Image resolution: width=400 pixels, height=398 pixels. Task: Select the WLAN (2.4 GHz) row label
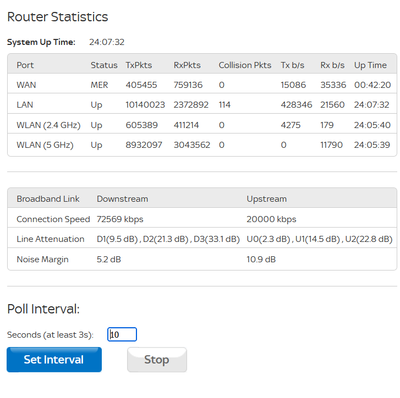coord(48,125)
